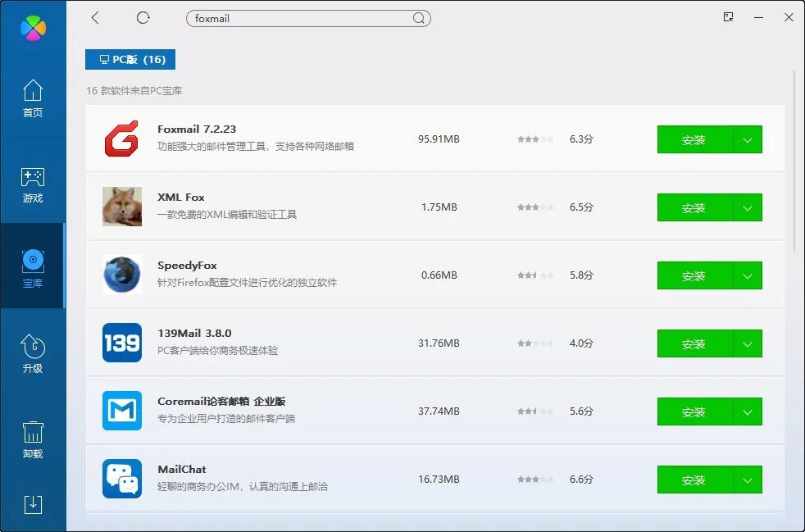The width and height of the screenshot is (805, 532).
Task: Click the XML Fox app picture
Action: (121, 207)
